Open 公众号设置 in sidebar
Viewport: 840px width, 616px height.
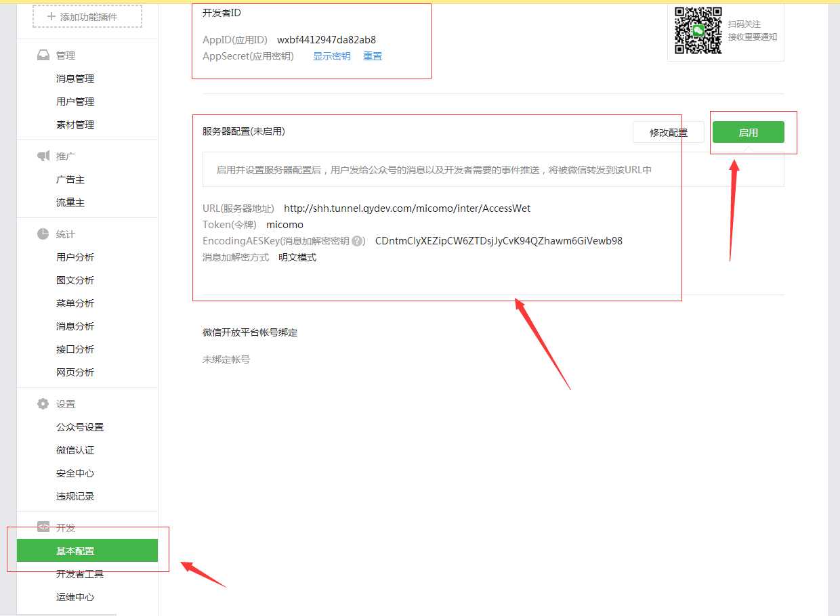tap(80, 427)
